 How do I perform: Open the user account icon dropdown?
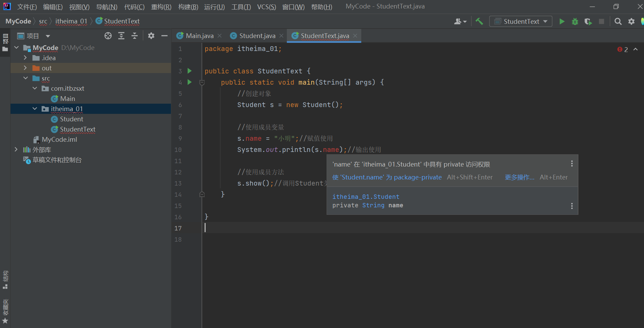(x=460, y=21)
